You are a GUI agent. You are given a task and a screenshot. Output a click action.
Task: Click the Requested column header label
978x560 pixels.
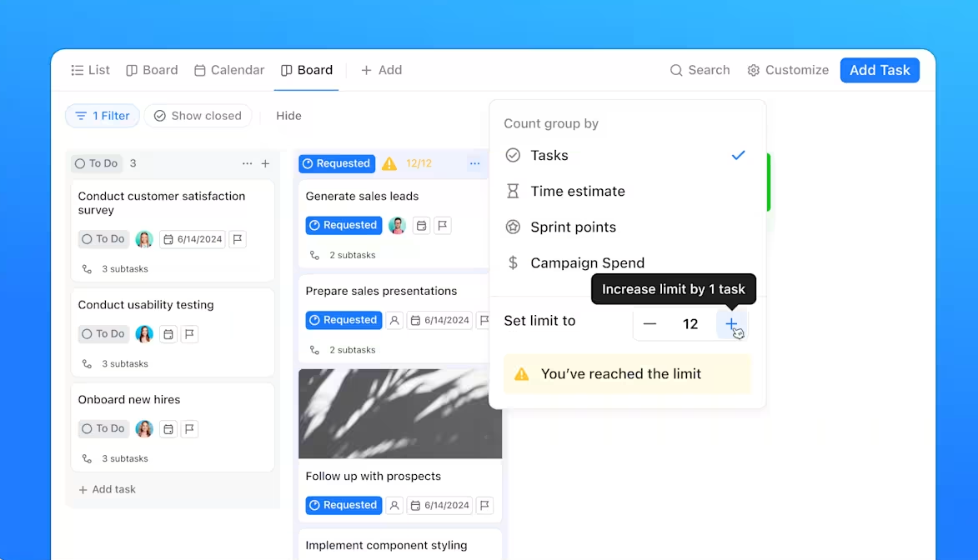point(337,163)
